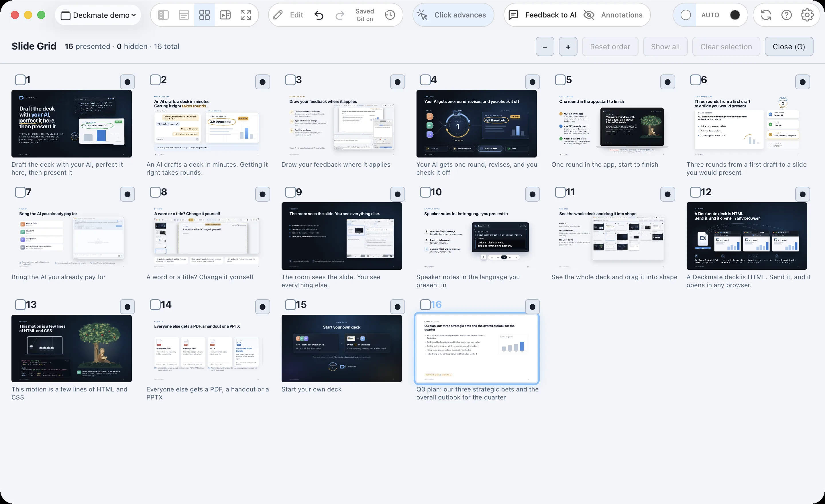Open settings gear icon
The height and width of the screenshot is (504, 825).
tap(807, 15)
